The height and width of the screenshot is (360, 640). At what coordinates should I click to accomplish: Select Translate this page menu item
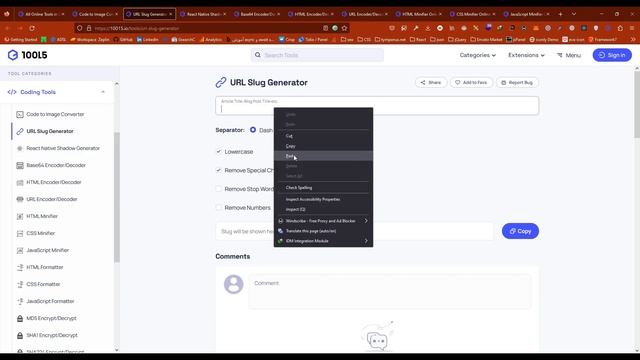click(323, 231)
